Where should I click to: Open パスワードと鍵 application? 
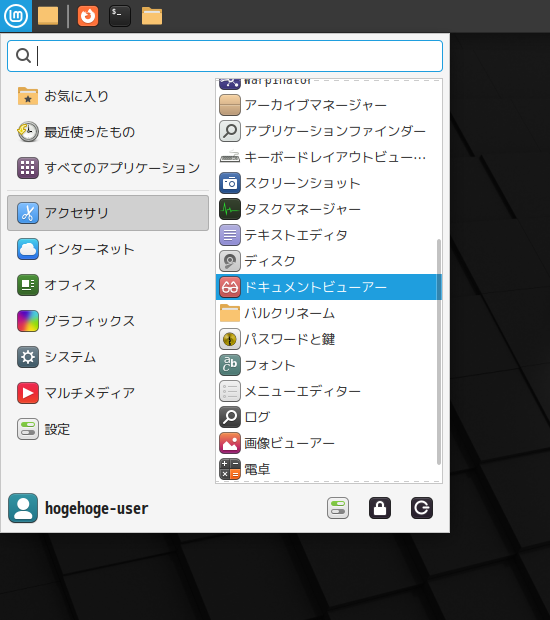point(329,339)
